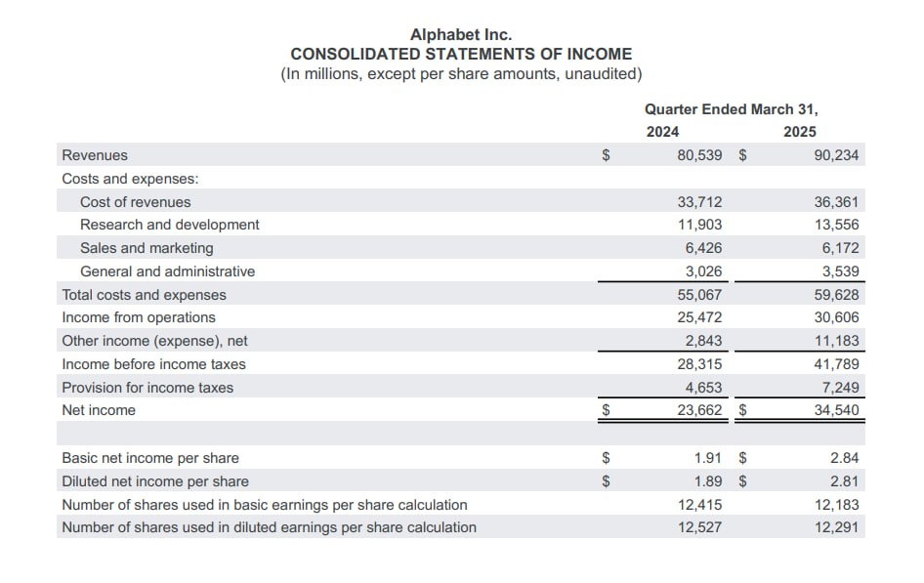Select the Income from operations 2025 value 30,606

point(836,317)
